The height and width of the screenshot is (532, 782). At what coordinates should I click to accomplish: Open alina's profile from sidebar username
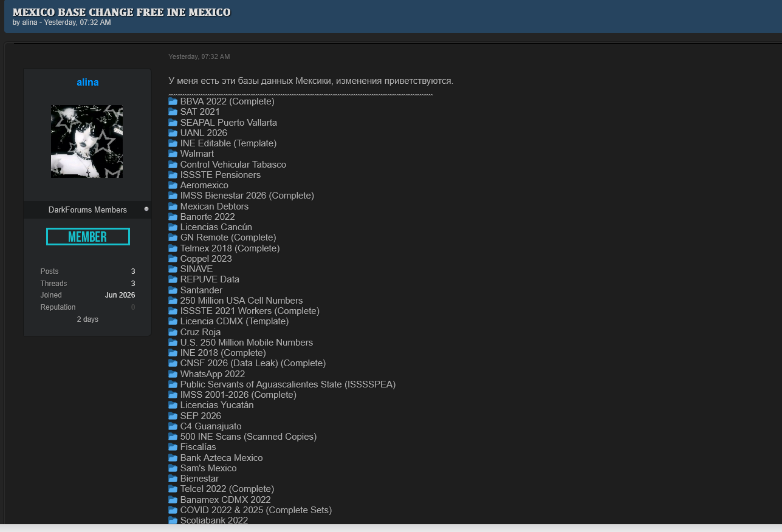[87, 82]
